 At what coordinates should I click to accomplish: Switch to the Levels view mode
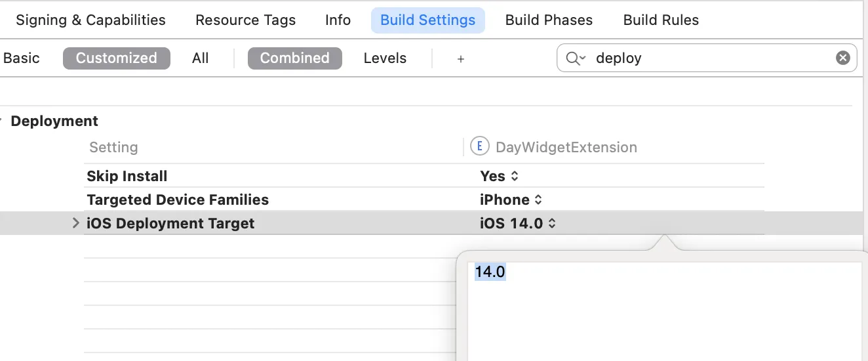tap(385, 58)
